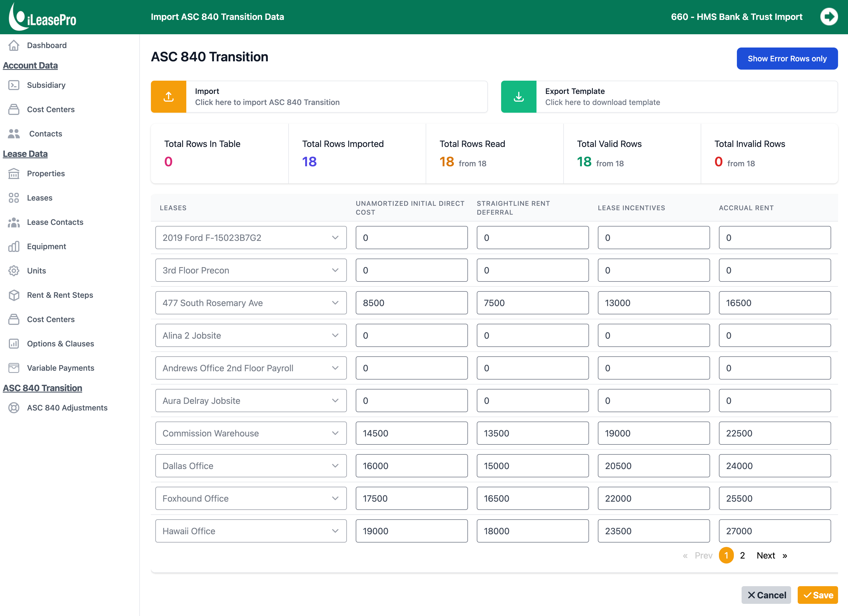Screen dimensions: 848x616
Task: Click the Account Data section heading
Action: 30,65
